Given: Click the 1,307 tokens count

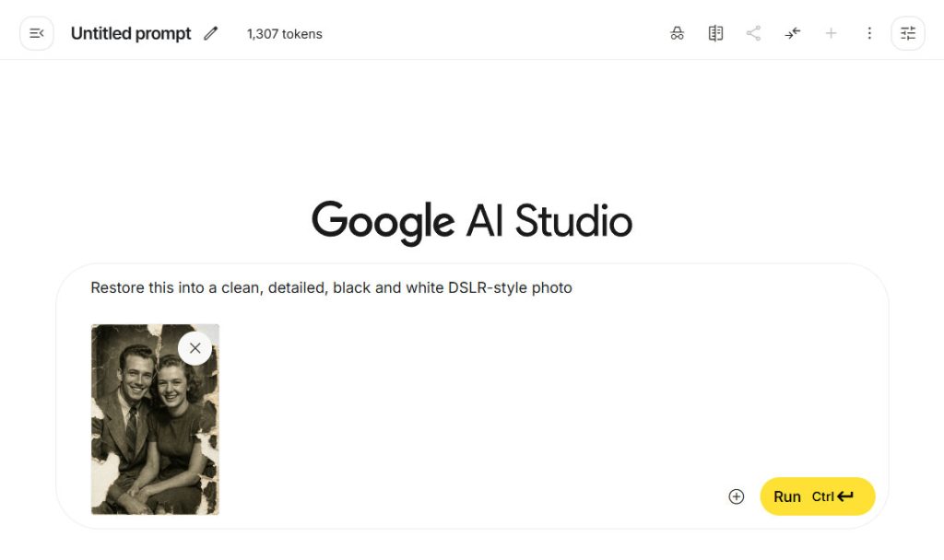Looking at the screenshot, I should (x=284, y=35).
